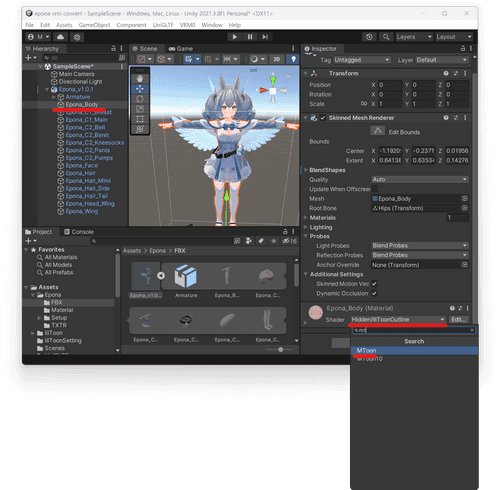Select the Scale tool in scene

click(140, 109)
